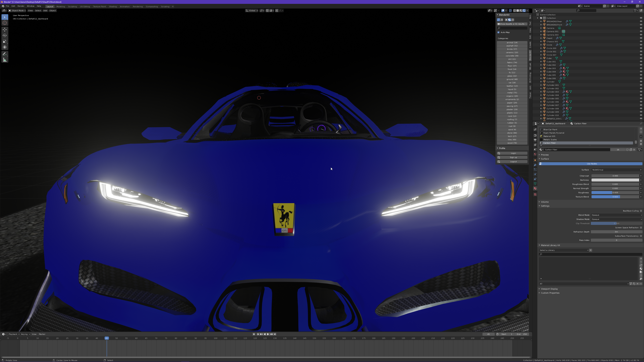Switch to UV Editing workspace tab
This screenshot has height=362, width=644.
click(x=85, y=7)
